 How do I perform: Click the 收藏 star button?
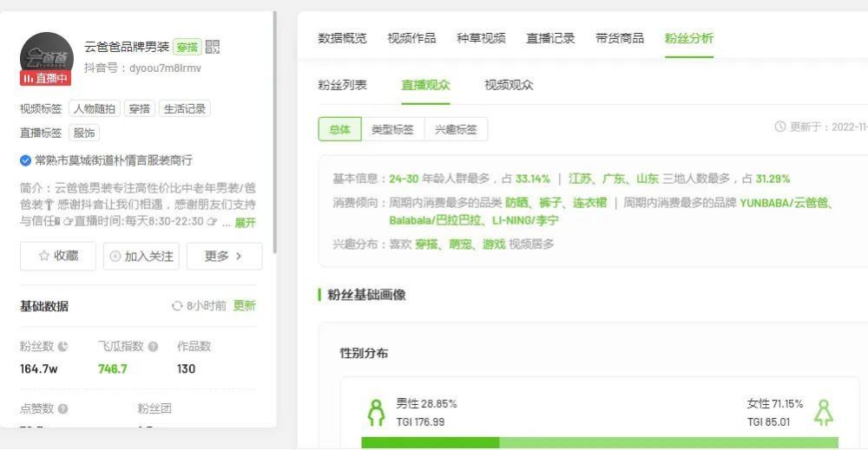(58, 256)
